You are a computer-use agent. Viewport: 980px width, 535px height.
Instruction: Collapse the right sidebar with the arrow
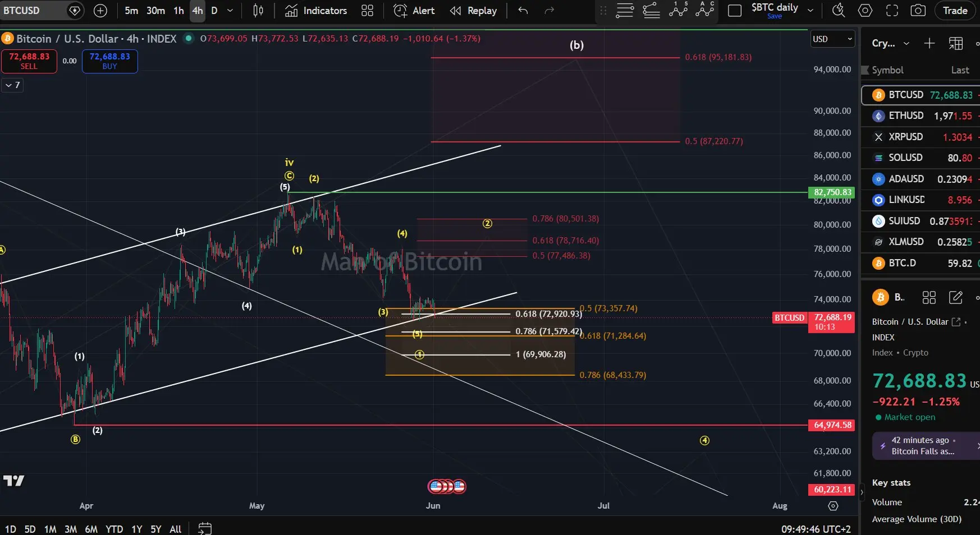[862, 492]
